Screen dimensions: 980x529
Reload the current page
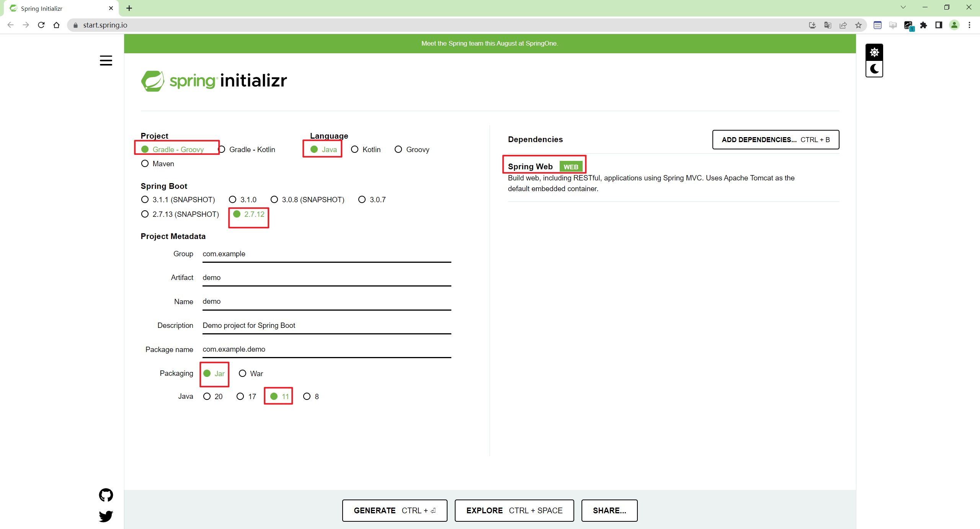click(x=41, y=25)
